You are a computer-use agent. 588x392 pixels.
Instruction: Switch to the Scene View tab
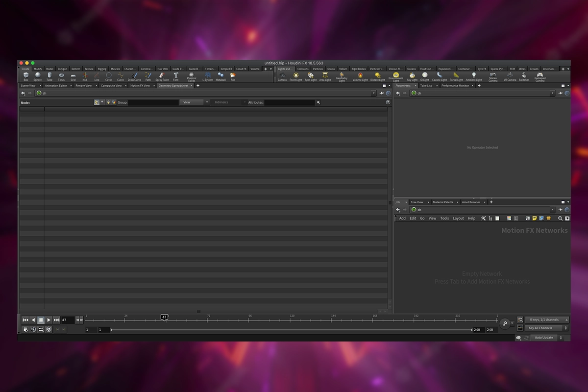[28, 86]
